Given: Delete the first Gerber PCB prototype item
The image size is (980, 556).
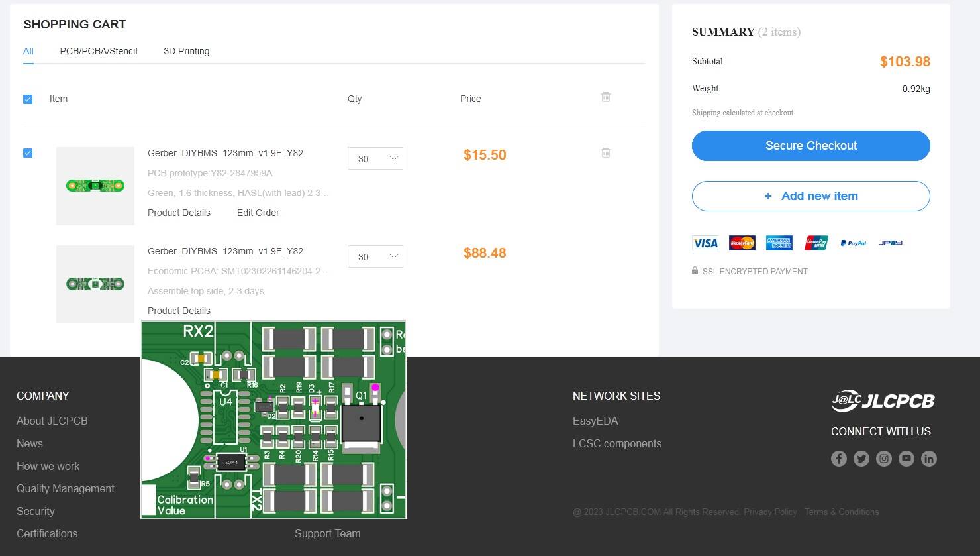Looking at the screenshot, I should coord(605,153).
